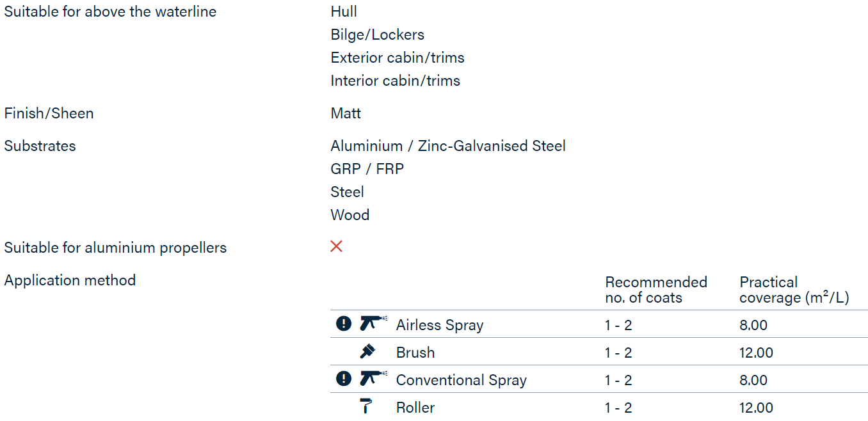This screenshot has width=868, height=421.
Task: Click the Conventional Spray gun icon
Action: pyautogui.click(x=374, y=378)
